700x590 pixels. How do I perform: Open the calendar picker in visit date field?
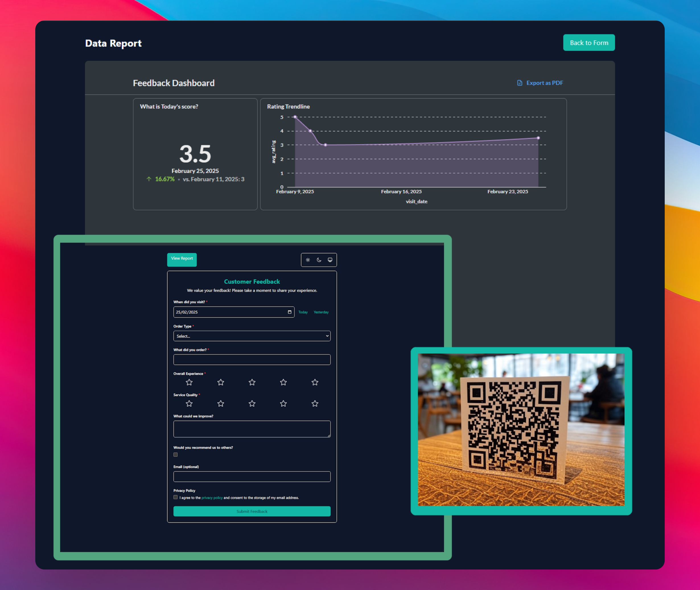click(x=289, y=312)
